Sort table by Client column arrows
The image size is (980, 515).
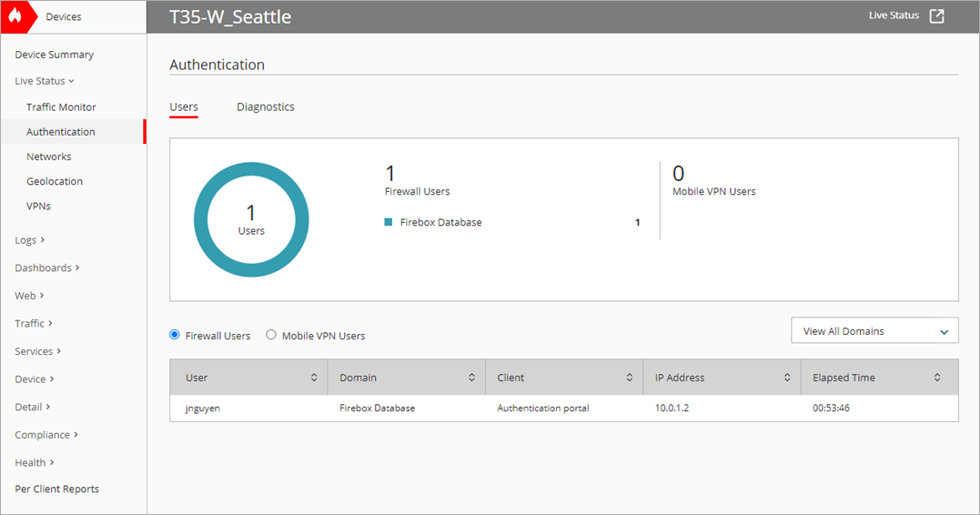pos(629,378)
